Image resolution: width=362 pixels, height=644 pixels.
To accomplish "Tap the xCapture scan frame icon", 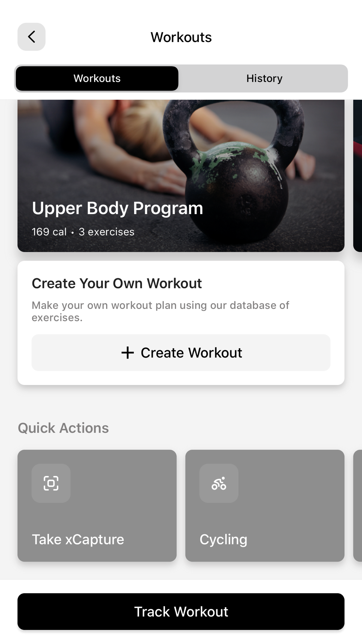I will click(x=51, y=483).
